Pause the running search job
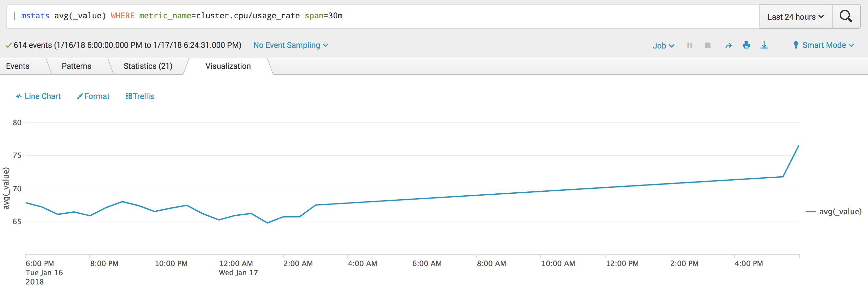 click(690, 45)
